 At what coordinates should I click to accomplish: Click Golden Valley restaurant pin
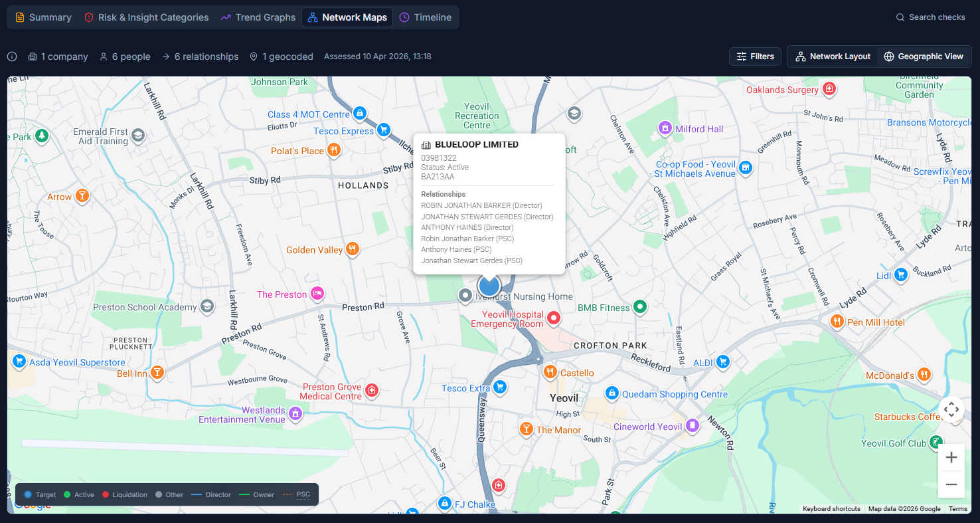353,249
